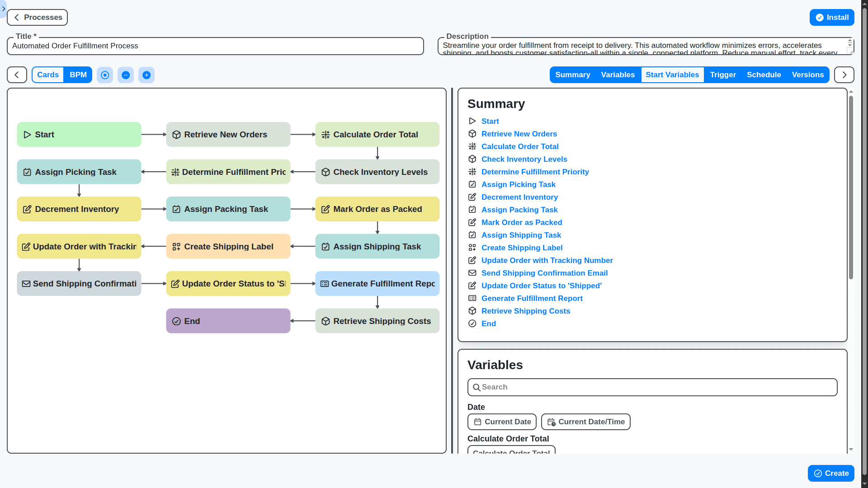Click the fit-to-view target icon
The height and width of the screenshot is (488, 868).
105,75
